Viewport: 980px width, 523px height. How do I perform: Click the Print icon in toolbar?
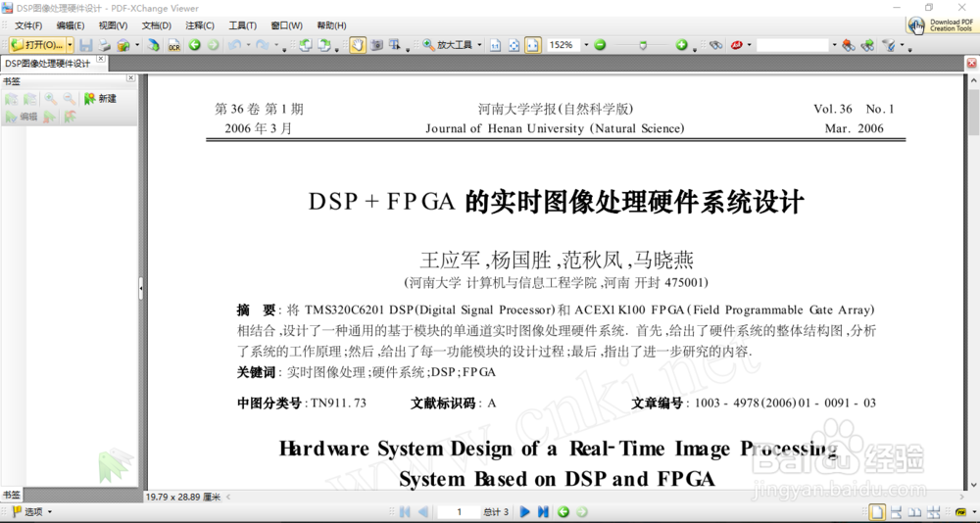point(105,45)
